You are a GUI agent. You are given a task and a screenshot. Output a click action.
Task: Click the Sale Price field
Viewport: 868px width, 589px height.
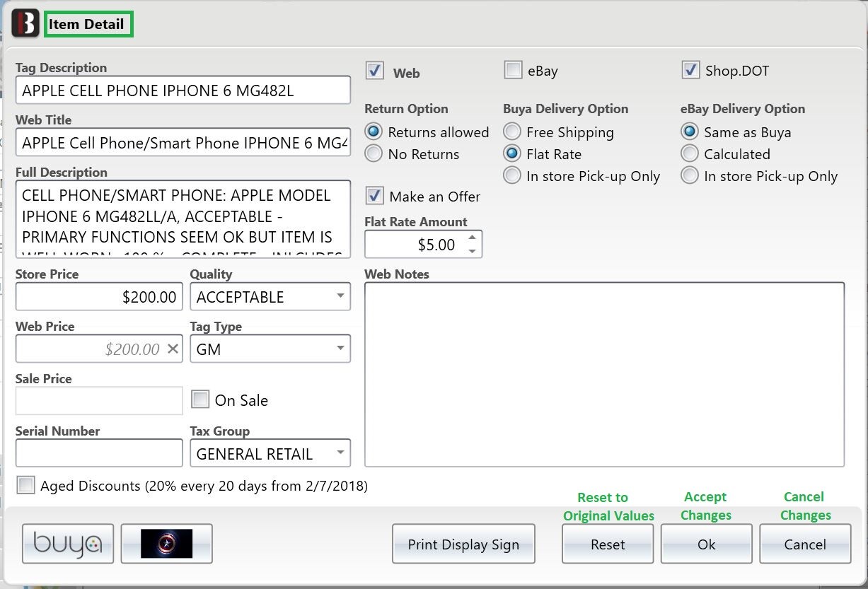[x=99, y=400]
